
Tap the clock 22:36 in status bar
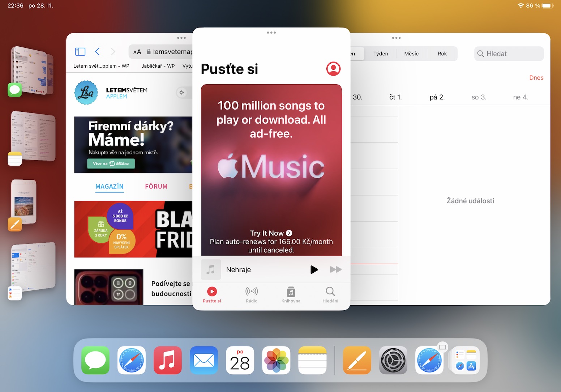[x=16, y=6]
